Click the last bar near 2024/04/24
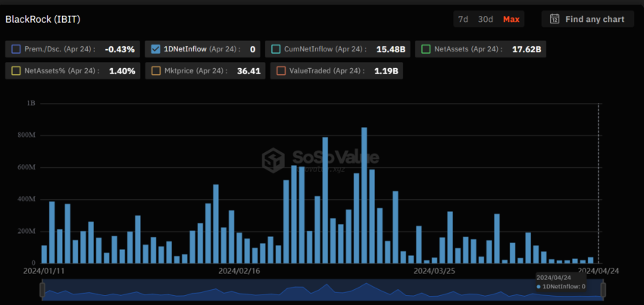This screenshot has width=644, height=305. (x=590, y=260)
